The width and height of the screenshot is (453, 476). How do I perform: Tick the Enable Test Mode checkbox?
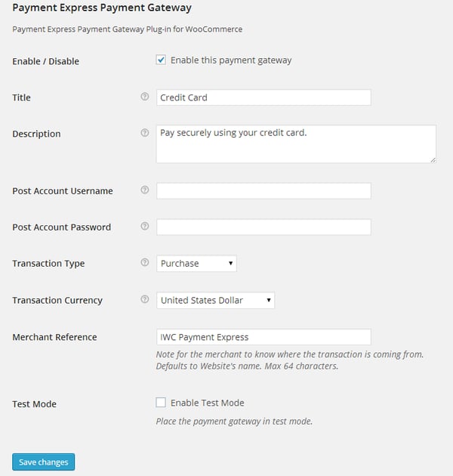pos(161,403)
